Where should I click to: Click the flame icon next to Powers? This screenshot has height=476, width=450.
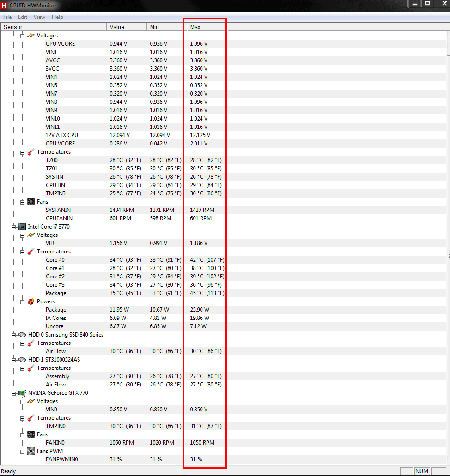30,301
